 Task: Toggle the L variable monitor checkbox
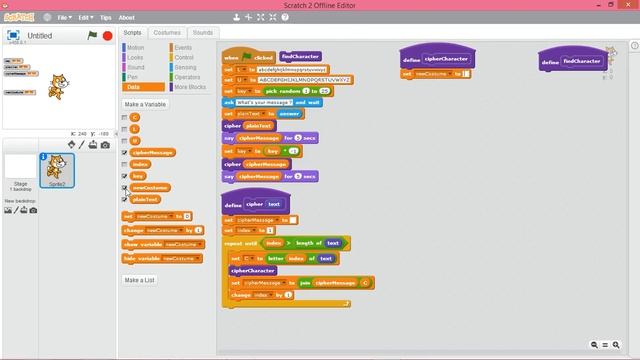coord(124,129)
